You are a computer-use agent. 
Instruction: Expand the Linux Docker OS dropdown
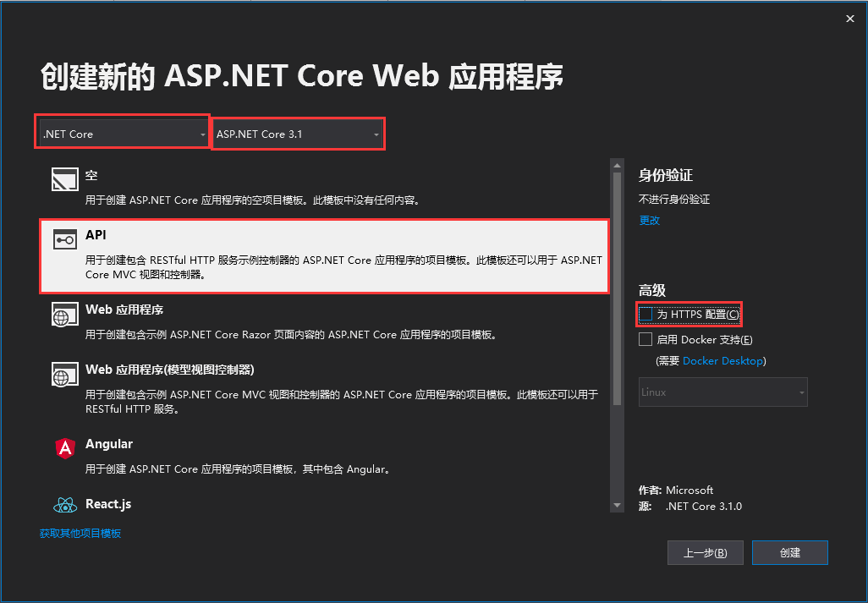[x=722, y=392]
